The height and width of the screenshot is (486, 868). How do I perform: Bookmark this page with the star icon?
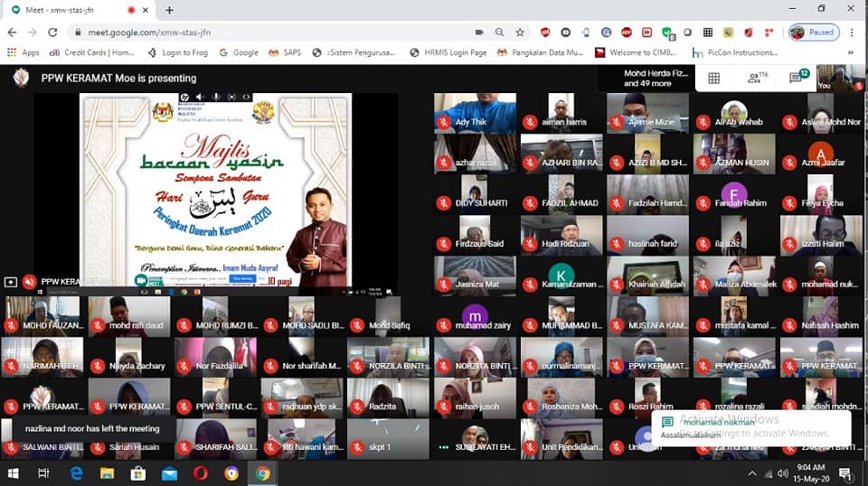pos(520,33)
